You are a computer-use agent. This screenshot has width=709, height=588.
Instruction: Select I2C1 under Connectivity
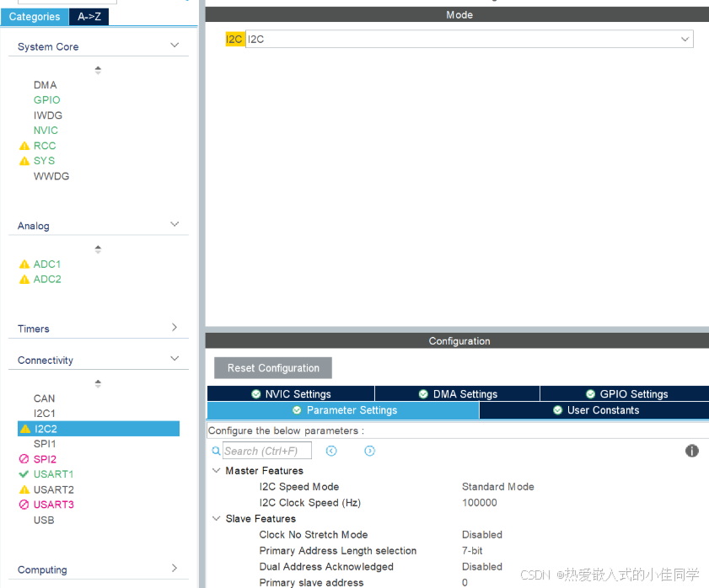45,414
